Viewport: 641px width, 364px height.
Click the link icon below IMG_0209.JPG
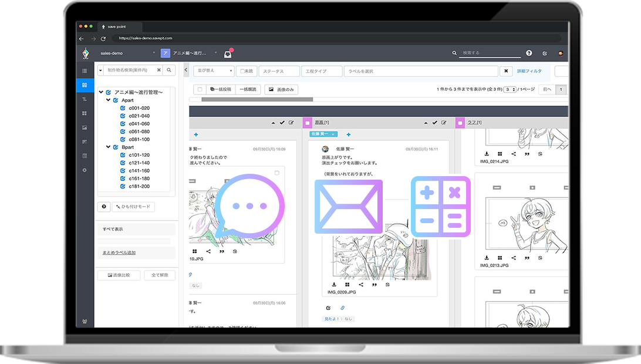343,308
